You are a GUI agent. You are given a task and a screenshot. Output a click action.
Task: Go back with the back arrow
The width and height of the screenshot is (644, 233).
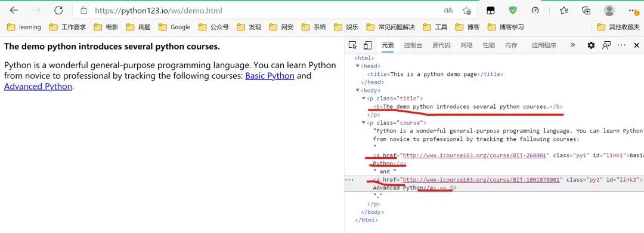pos(14,10)
